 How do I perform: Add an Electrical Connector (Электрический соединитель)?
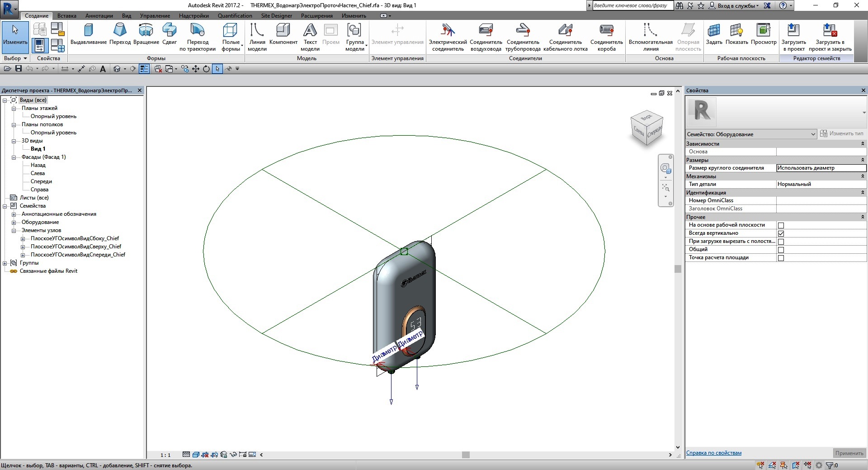pos(448,37)
